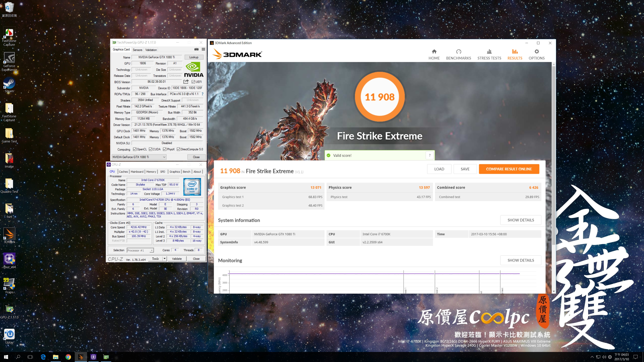Switch to CPU-Z Mainboard tab
Image resolution: width=644 pixels, height=362 pixels.
(137, 172)
